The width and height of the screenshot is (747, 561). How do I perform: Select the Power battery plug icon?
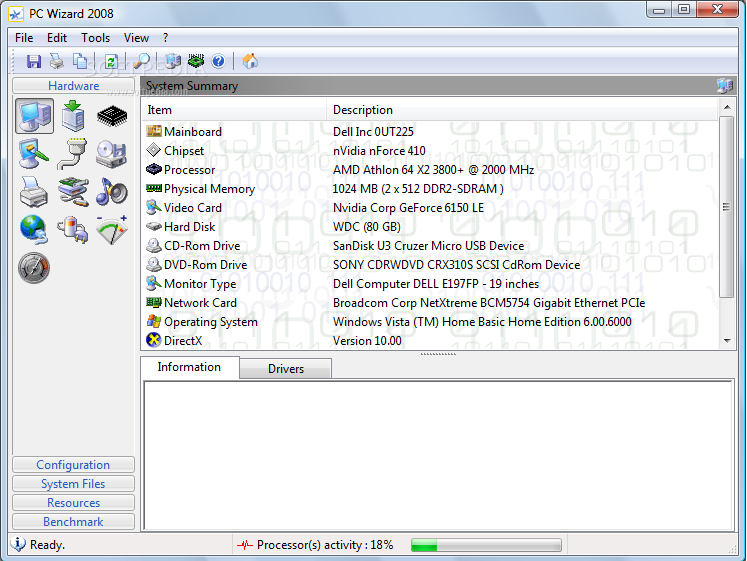tap(73, 229)
